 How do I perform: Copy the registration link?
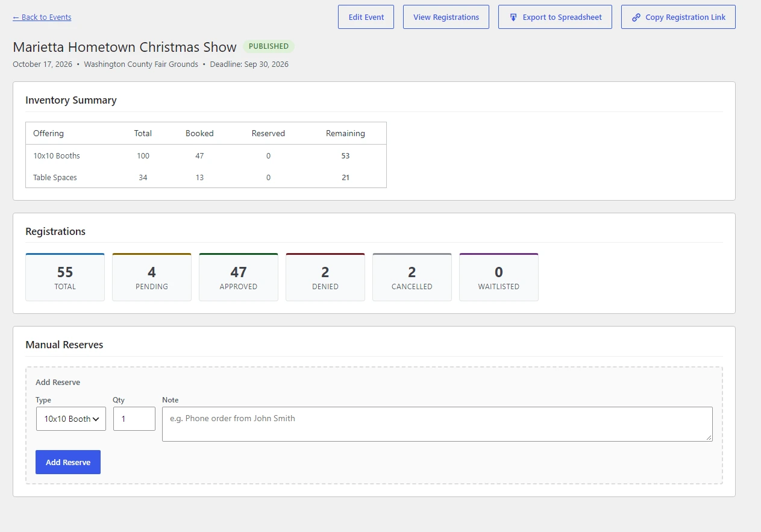point(678,17)
